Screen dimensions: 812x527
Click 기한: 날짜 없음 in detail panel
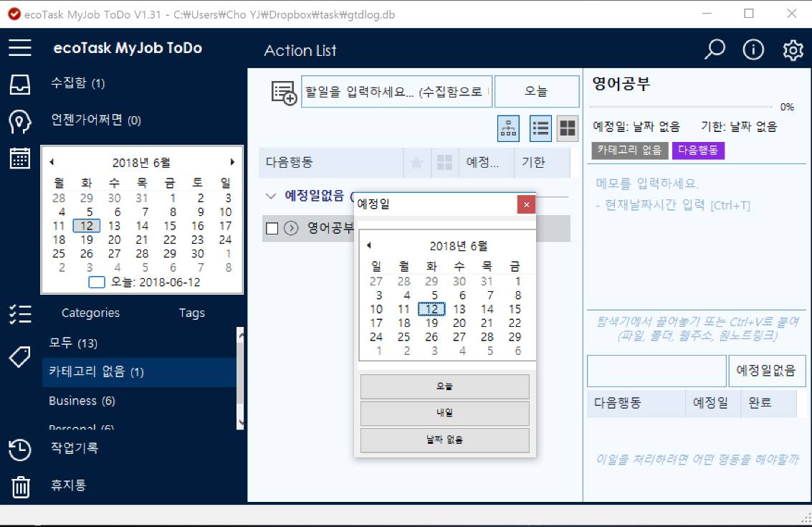[739, 127]
